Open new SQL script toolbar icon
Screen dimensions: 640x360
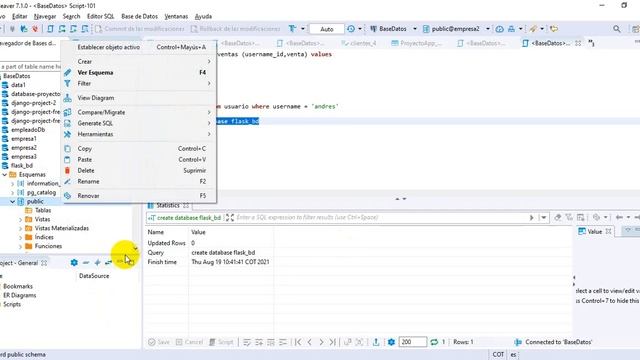click(x=50, y=29)
